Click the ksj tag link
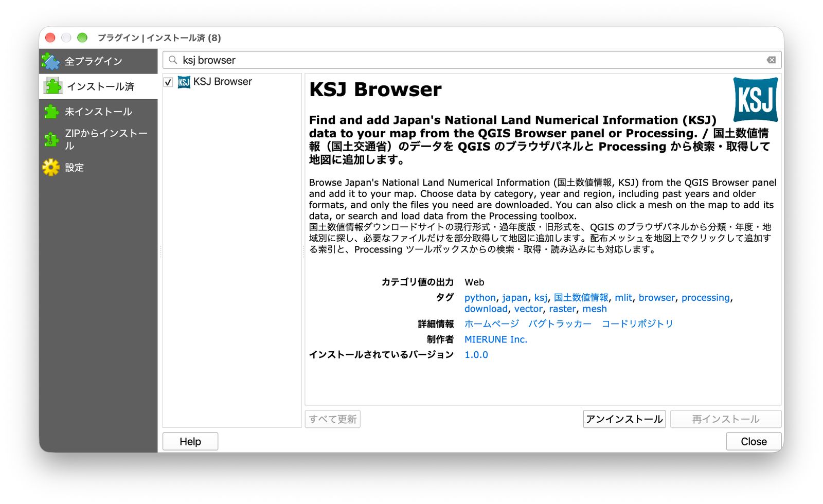This screenshot has width=823, height=504. click(541, 298)
